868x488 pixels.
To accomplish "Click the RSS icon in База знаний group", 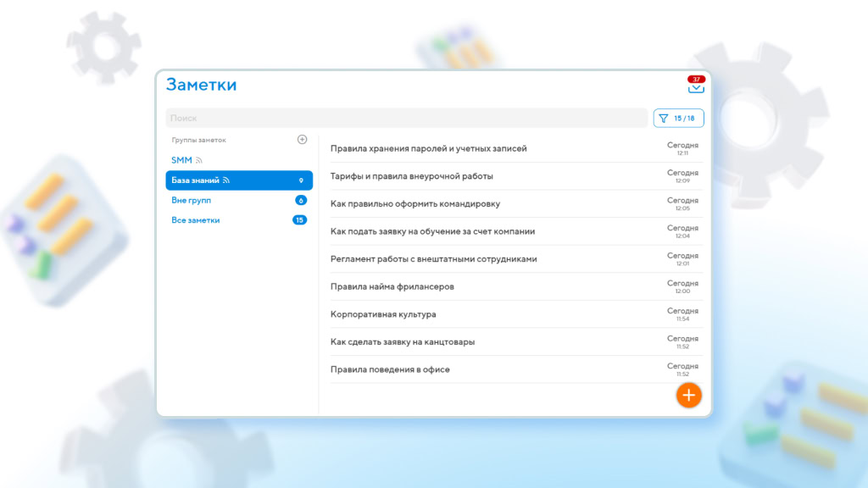I will (x=227, y=180).
